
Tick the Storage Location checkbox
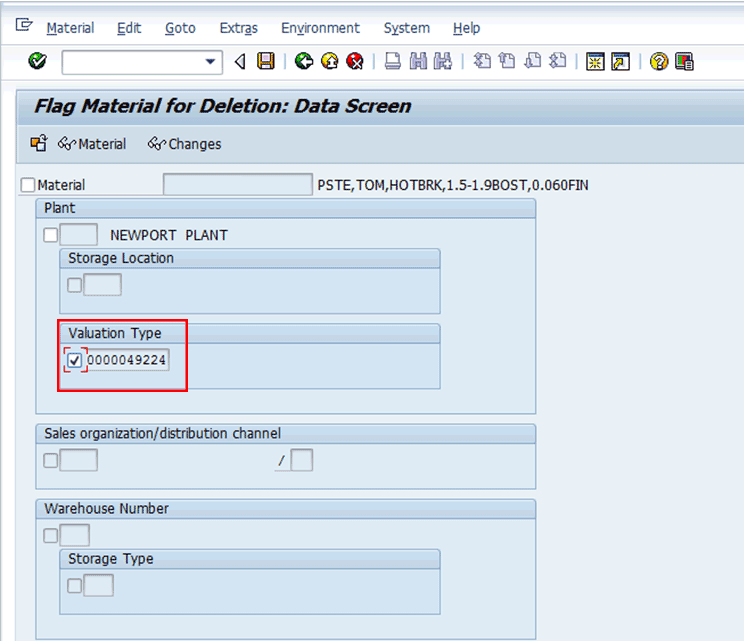pyautogui.click(x=74, y=285)
